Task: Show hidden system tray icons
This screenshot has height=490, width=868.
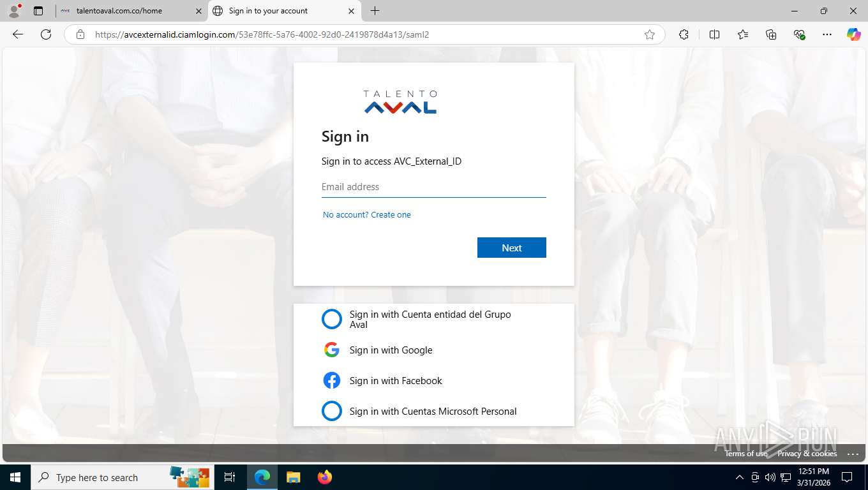Action: [740, 477]
